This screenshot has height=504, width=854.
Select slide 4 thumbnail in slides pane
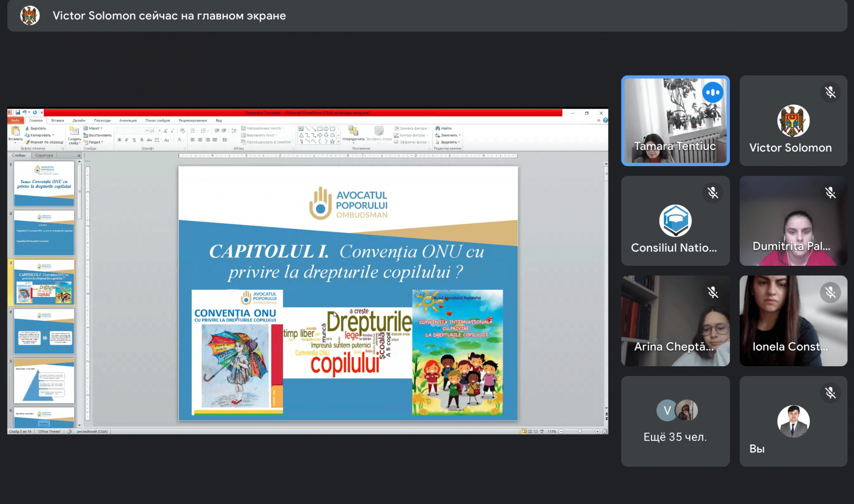(44, 332)
